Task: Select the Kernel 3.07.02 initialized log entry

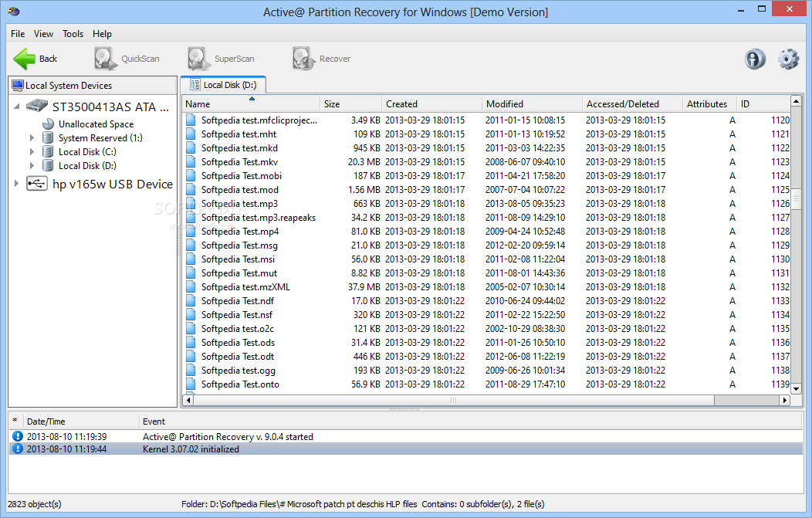Action: 406,449
